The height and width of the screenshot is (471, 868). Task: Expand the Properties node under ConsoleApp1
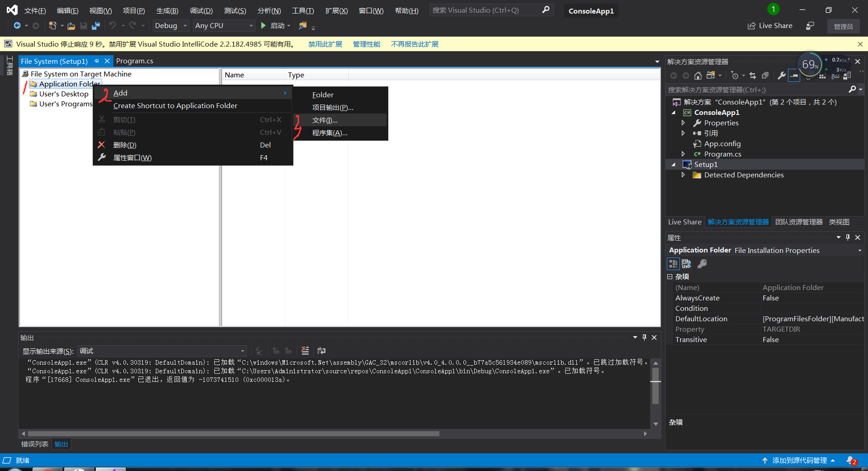pyautogui.click(x=683, y=123)
